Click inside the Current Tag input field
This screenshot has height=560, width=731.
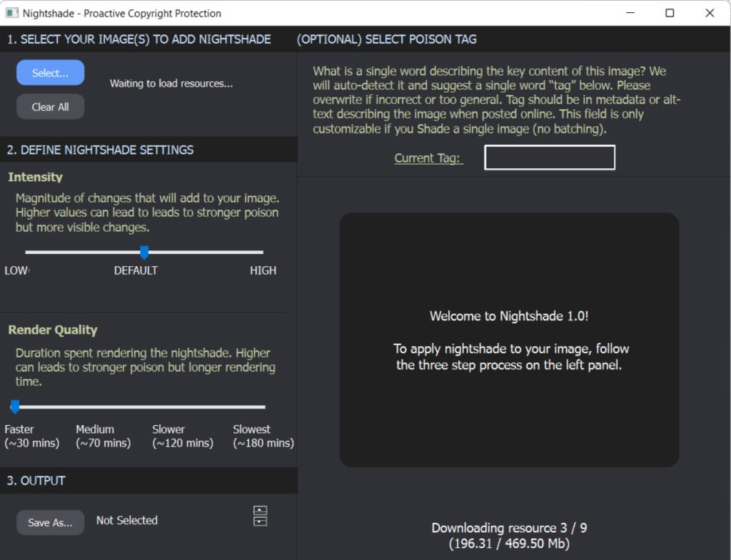point(550,158)
